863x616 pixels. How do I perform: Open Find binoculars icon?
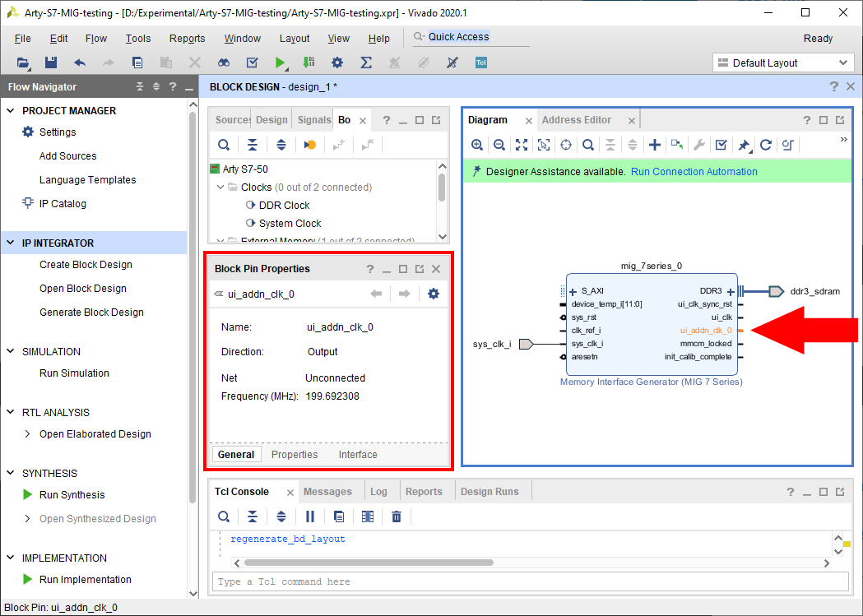coord(224,63)
